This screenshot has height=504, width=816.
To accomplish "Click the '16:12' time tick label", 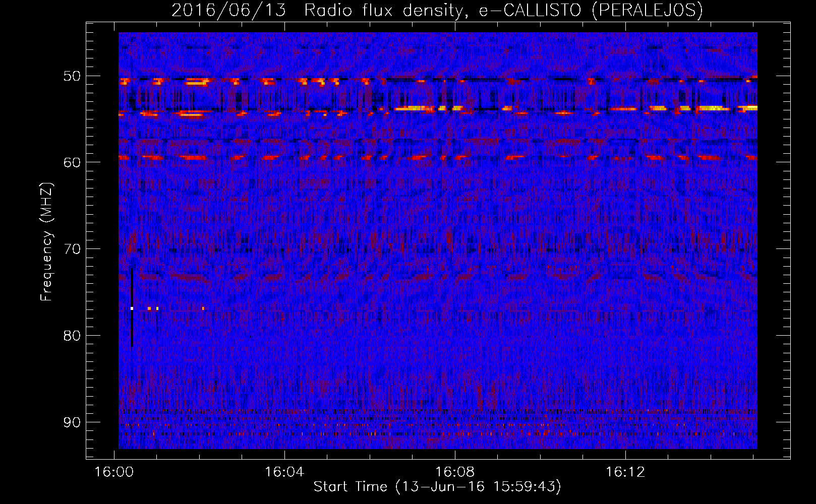I will [625, 472].
